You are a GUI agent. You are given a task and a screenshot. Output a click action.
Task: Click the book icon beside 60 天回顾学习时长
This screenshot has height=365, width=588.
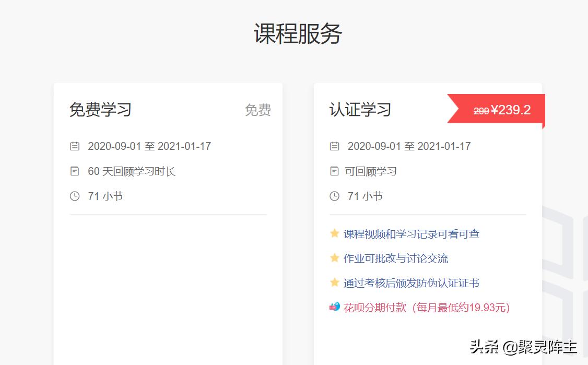pos(75,171)
